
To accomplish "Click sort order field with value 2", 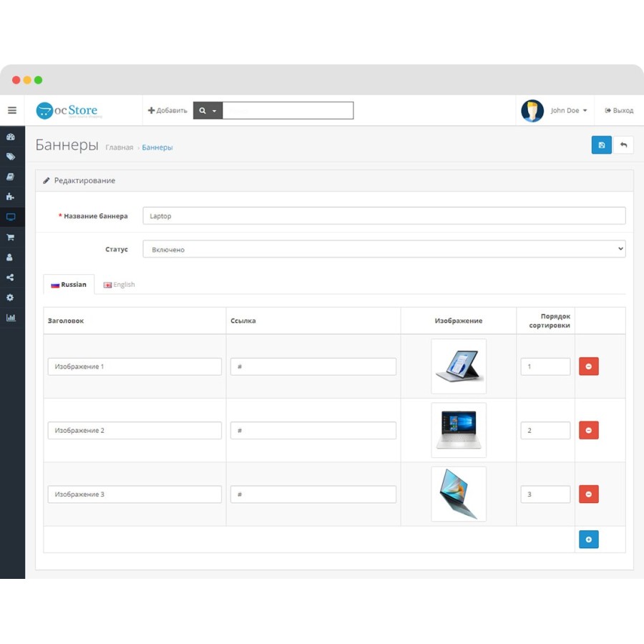I will point(545,430).
